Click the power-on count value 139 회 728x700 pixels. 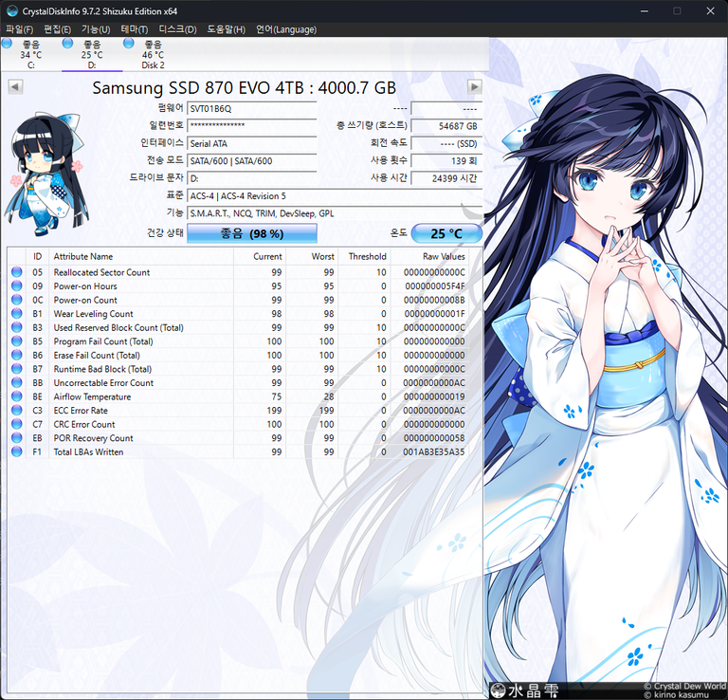tap(446, 161)
